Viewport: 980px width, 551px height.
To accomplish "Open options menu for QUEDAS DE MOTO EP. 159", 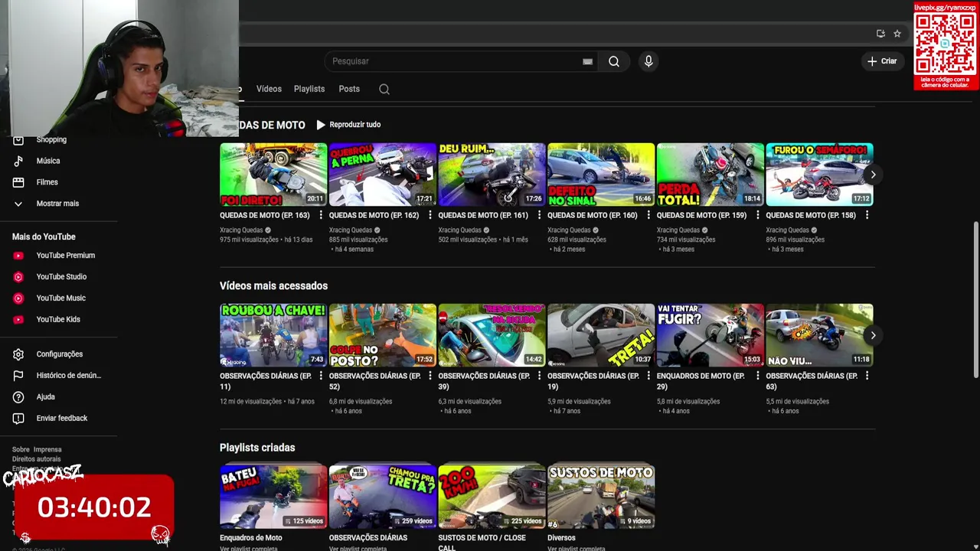I will click(x=757, y=215).
